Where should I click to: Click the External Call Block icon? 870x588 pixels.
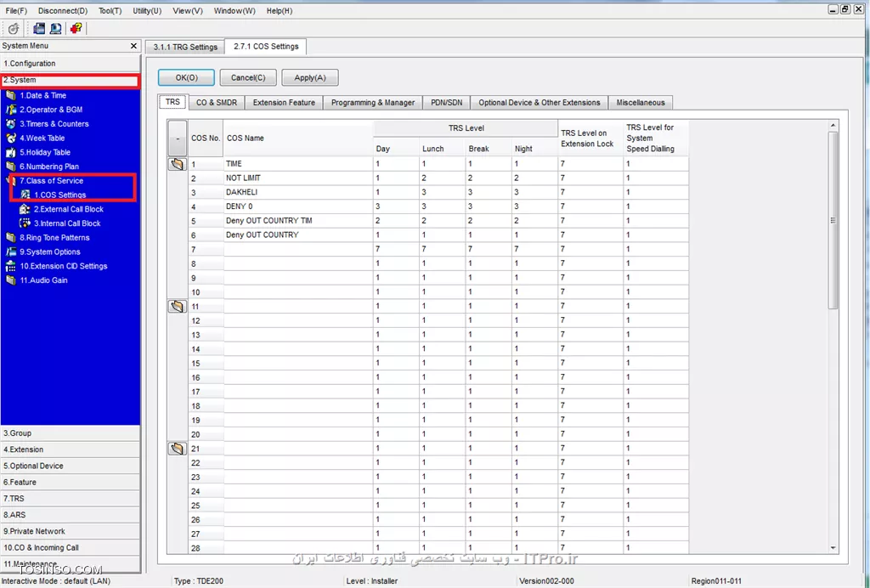[25, 209]
